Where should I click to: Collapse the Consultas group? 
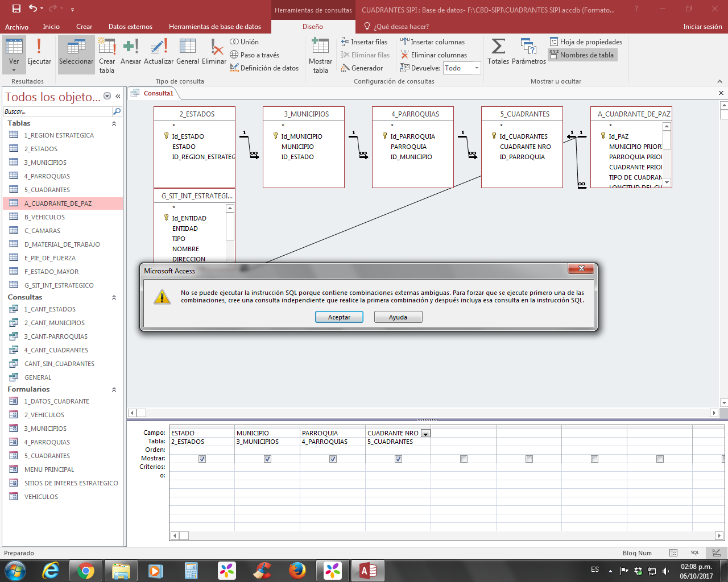pyautogui.click(x=114, y=297)
